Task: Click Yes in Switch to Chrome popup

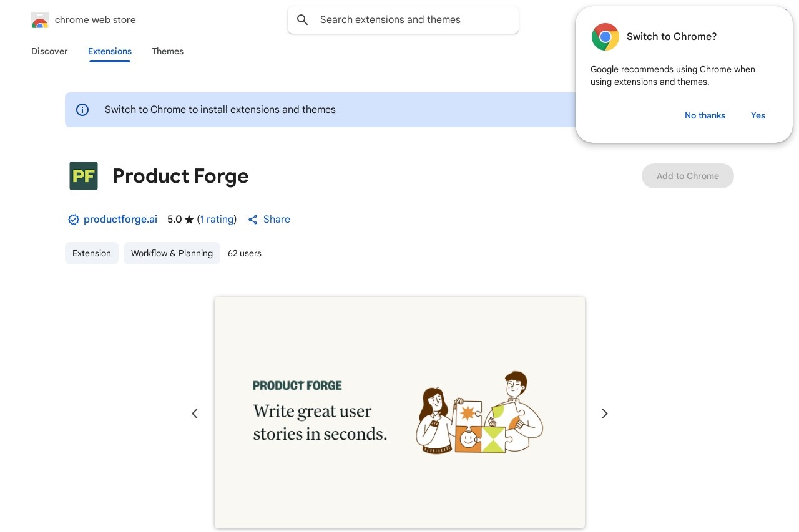Action: 758,115
